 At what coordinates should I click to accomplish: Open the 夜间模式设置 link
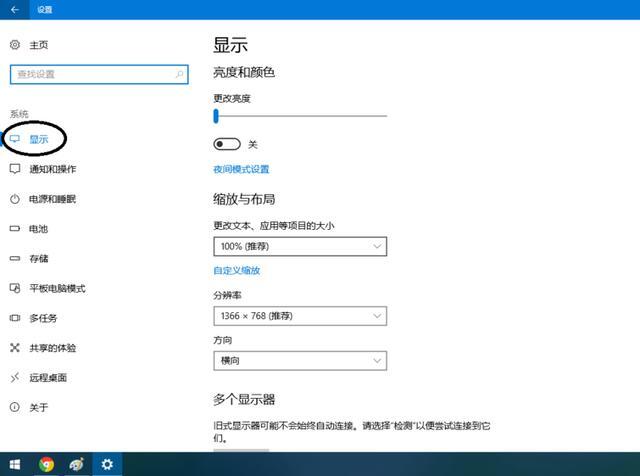coord(241,169)
